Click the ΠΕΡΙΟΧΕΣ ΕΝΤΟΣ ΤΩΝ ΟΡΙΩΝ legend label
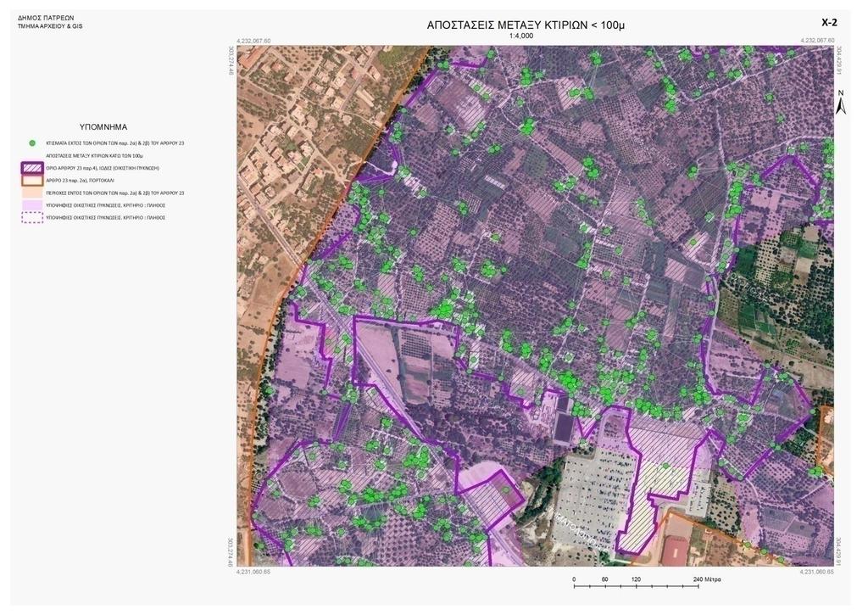The width and height of the screenshot is (868, 615). 115,193
